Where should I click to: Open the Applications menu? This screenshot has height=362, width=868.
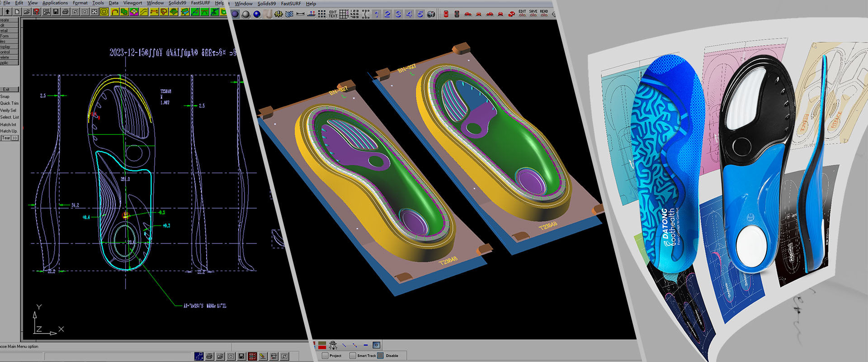click(x=55, y=3)
